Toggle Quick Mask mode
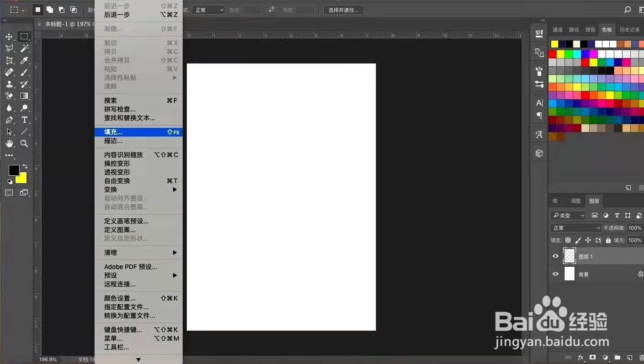644x364 pixels. [x=9, y=193]
